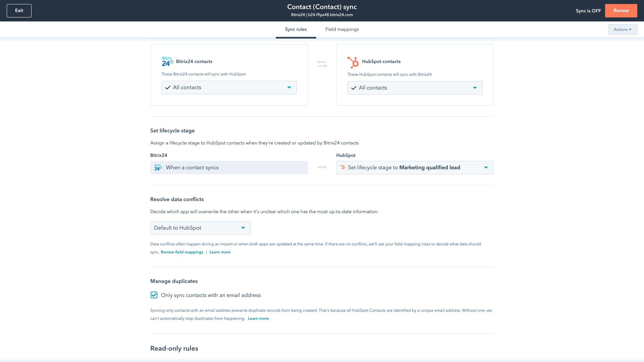Select the Sync rules tab
The image size is (644, 362).
click(296, 29)
